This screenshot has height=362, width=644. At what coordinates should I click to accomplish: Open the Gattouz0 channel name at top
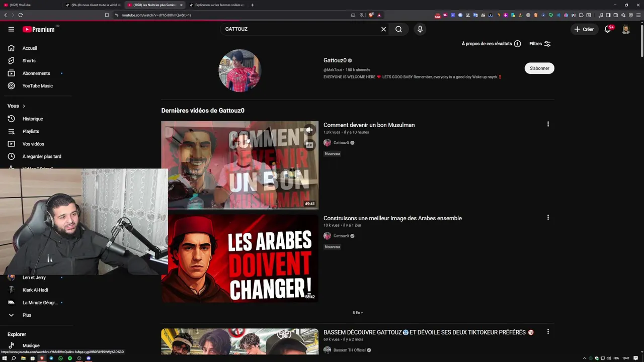pos(335,60)
